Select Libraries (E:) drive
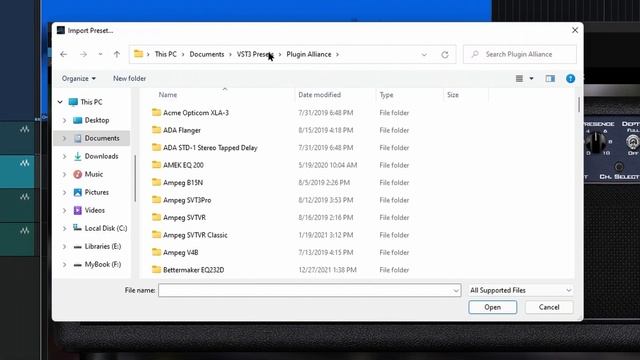 [102, 247]
